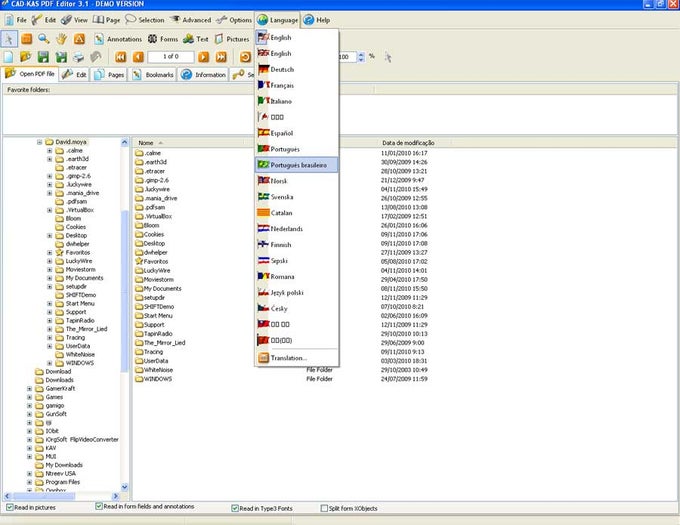The height and width of the screenshot is (525, 680).
Task: Select the Cookies folder in tree
Action: click(75, 227)
